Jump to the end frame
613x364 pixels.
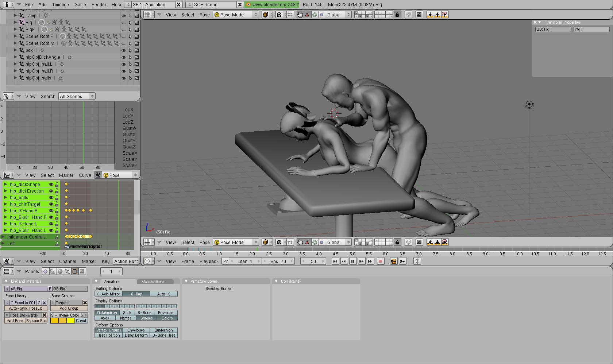click(x=370, y=261)
